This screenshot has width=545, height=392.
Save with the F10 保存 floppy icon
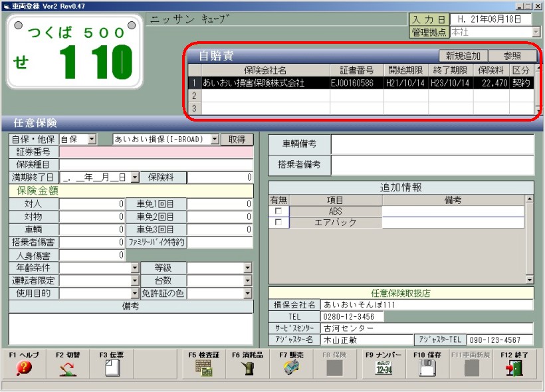tap(427, 369)
